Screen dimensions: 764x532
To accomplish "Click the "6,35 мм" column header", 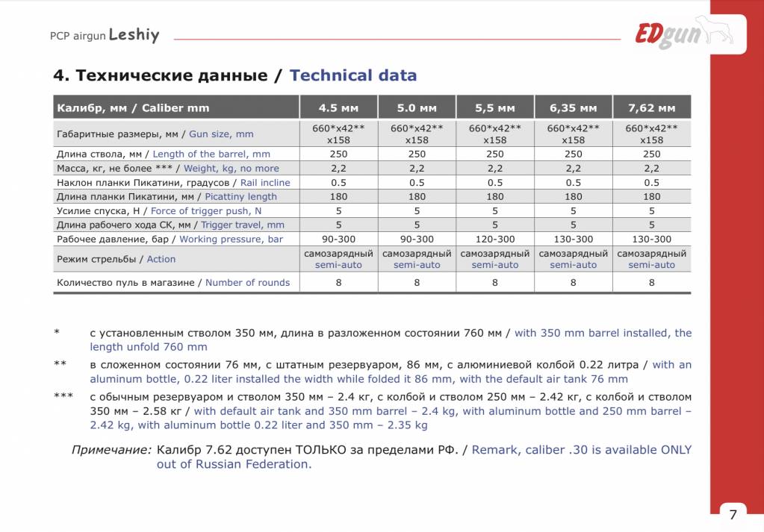I will (574, 107).
